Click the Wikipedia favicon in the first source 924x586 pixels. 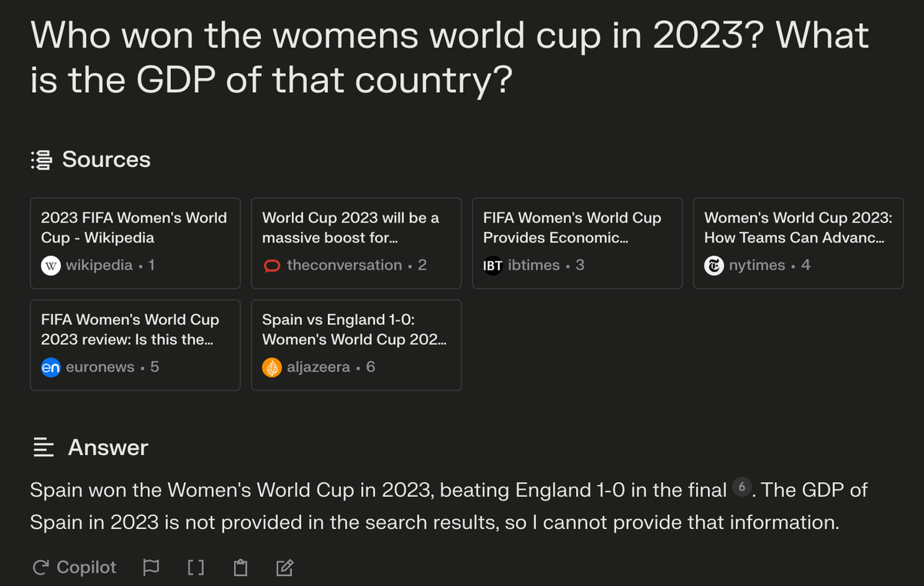tap(50, 266)
